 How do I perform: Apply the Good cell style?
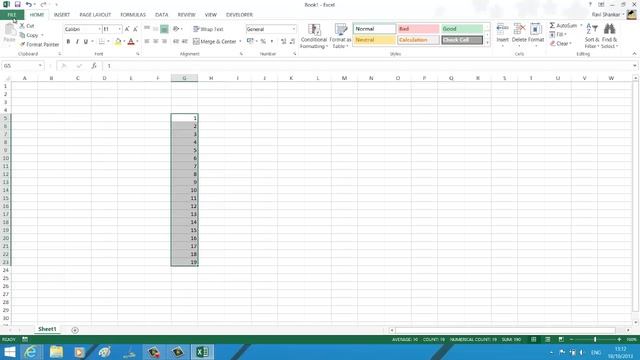(462, 29)
